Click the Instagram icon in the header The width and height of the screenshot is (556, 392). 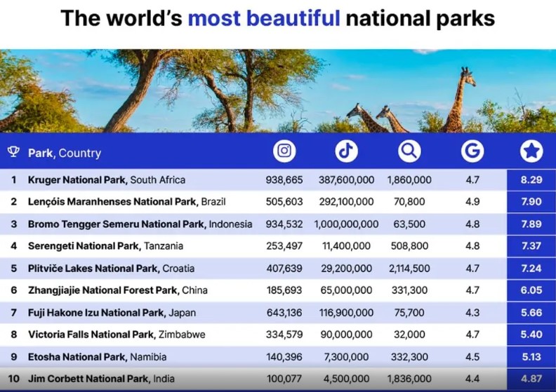coord(284,151)
